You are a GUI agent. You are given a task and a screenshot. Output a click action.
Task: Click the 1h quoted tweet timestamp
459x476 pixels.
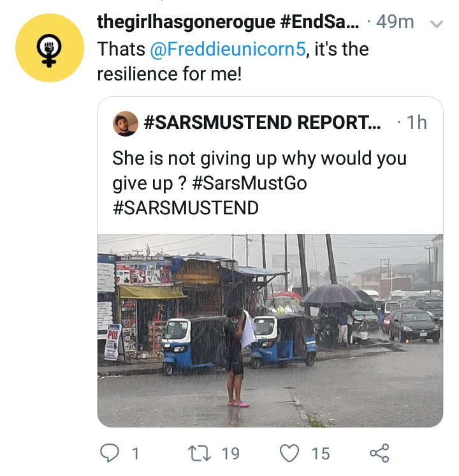(416, 123)
